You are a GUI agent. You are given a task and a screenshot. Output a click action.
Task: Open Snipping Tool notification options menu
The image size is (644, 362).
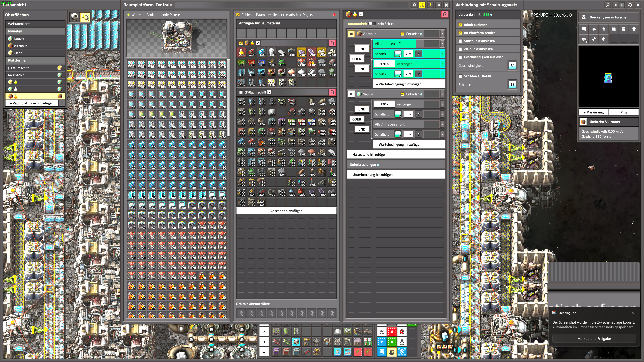click(x=623, y=313)
